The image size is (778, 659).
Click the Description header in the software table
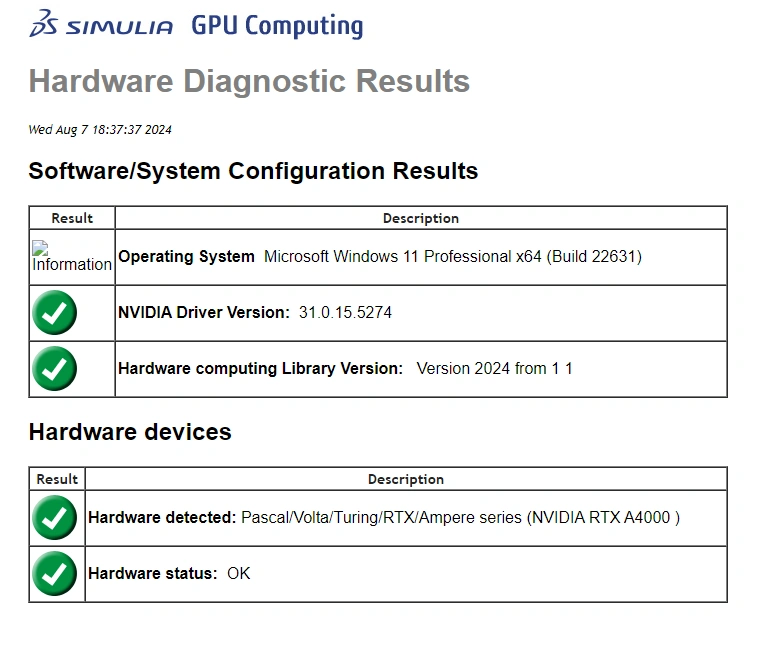[420, 218]
